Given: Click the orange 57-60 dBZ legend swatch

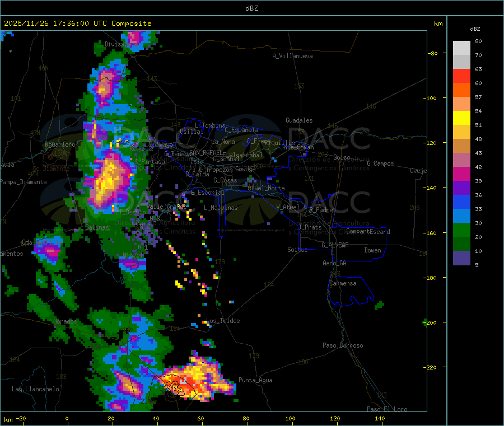Looking at the screenshot, I should (461, 90).
